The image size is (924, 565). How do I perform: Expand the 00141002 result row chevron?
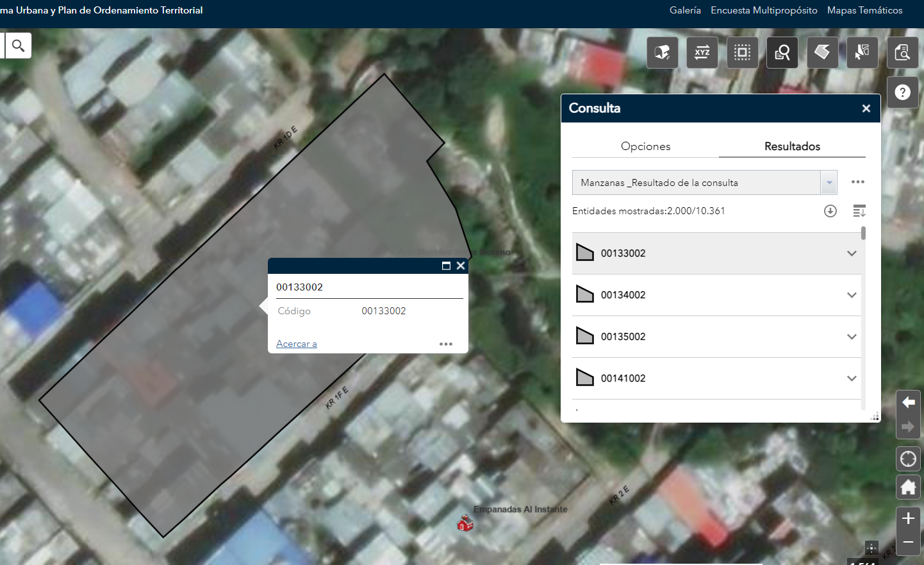(x=852, y=378)
